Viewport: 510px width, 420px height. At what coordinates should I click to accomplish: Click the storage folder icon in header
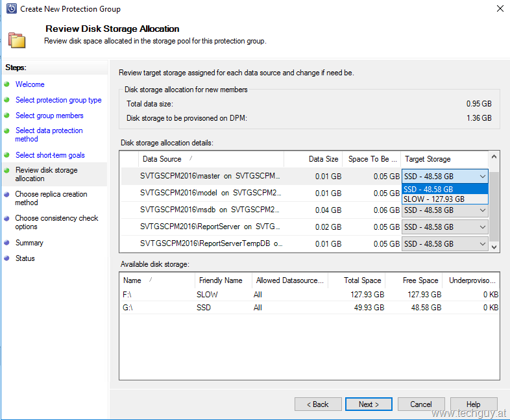coord(17,40)
